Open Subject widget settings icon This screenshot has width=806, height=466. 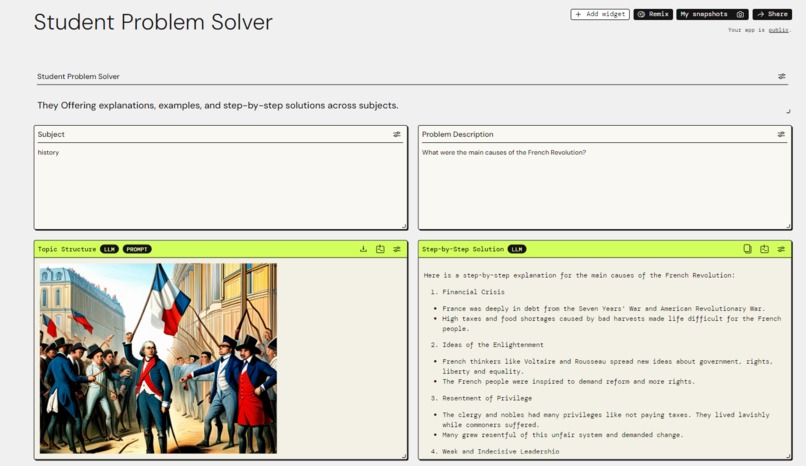(x=397, y=134)
